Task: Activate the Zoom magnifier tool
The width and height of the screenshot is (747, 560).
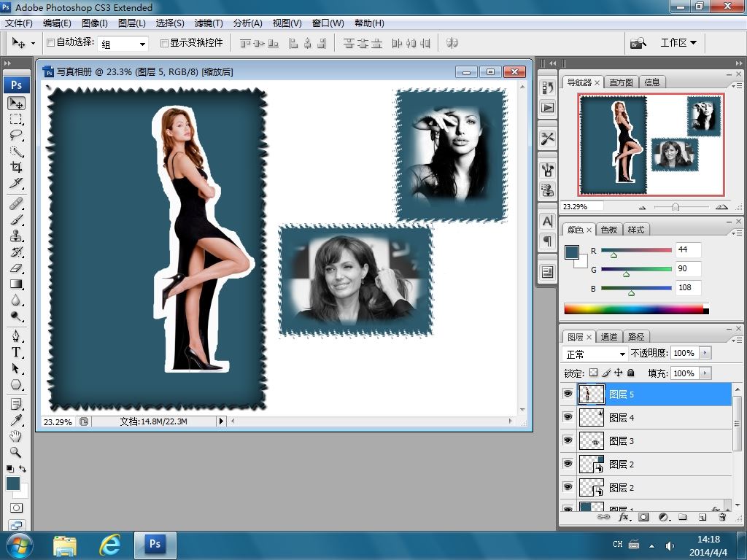Action: point(16,452)
